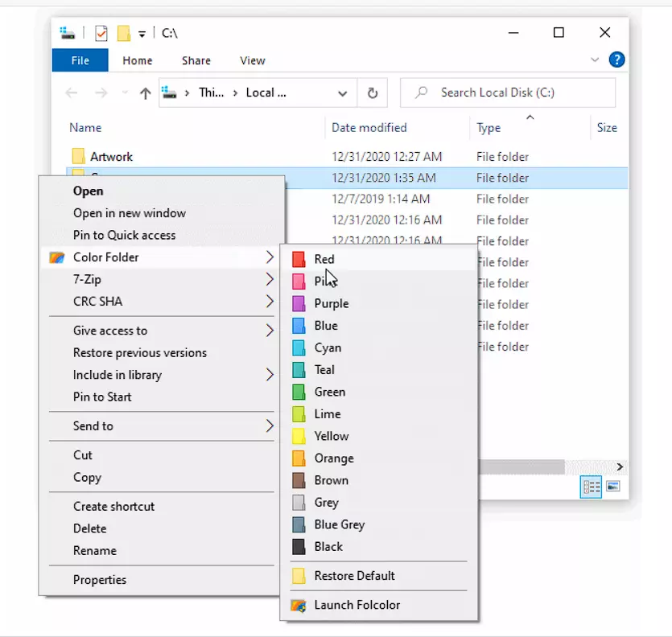Switch to large icons view button
Viewport: 672px width, 637px height.
click(x=613, y=487)
